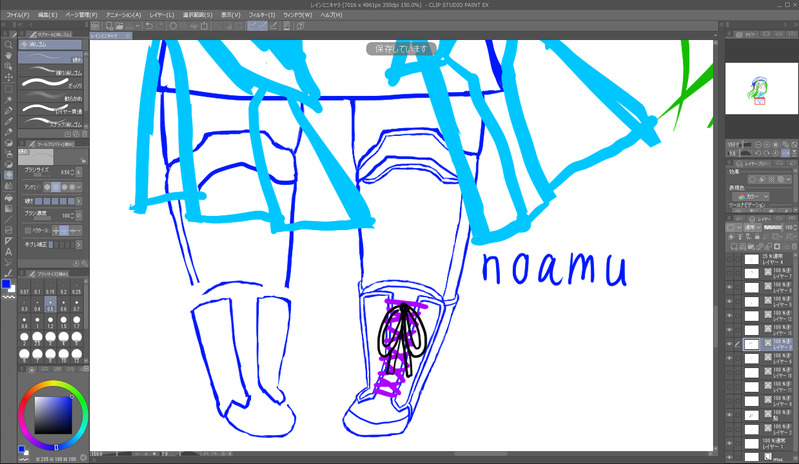Click the Redo arrow in command bar

coord(160,25)
